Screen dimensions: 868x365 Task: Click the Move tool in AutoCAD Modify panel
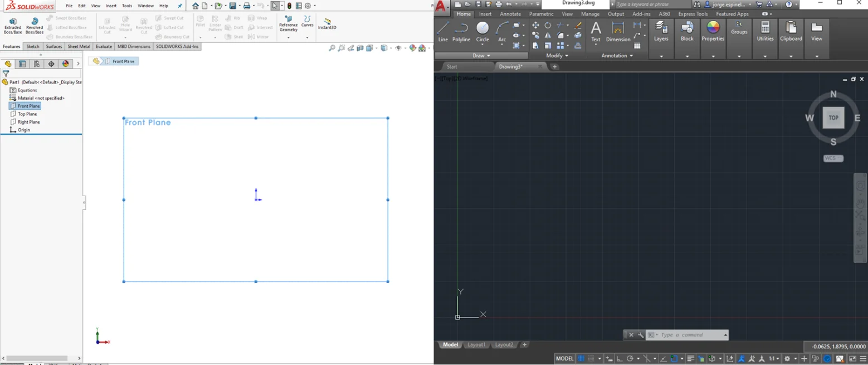pyautogui.click(x=535, y=25)
